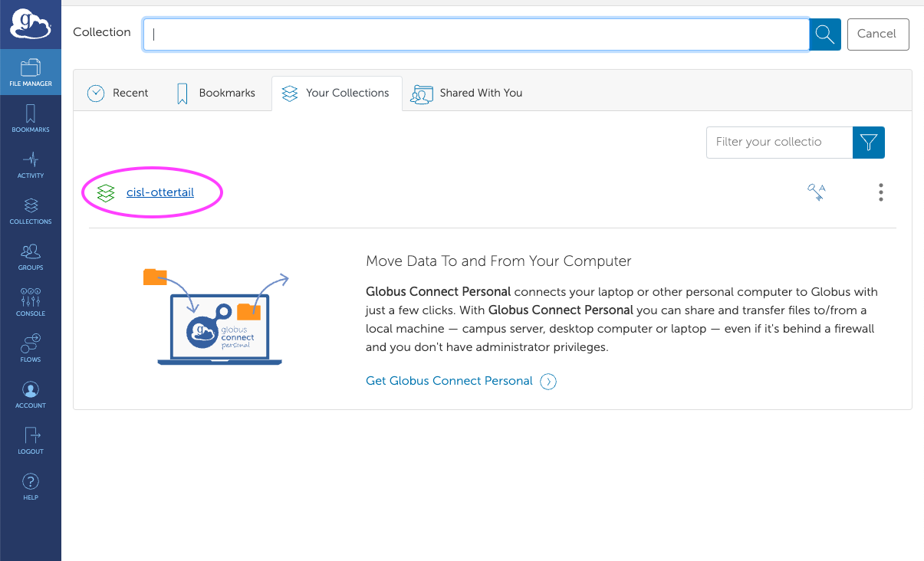Open Collections in the sidebar
This screenshot has width=924, height=561.
tap(31, 210)
